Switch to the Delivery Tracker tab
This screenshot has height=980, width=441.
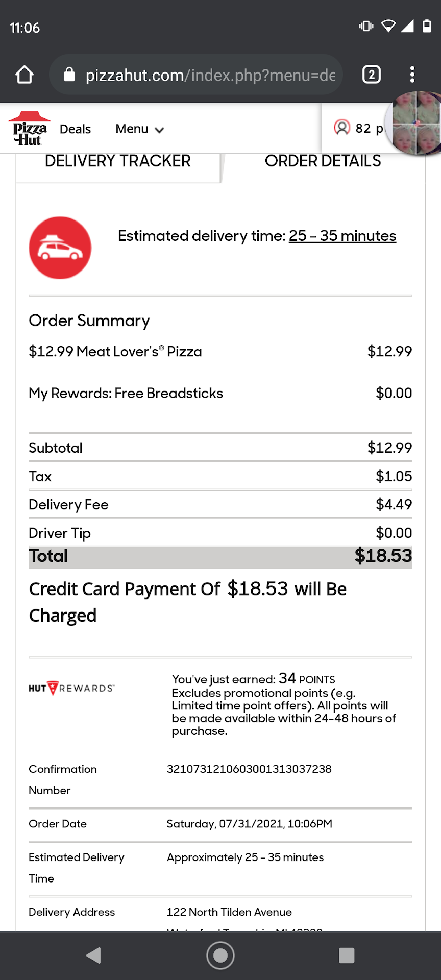[x=118, y=162]
